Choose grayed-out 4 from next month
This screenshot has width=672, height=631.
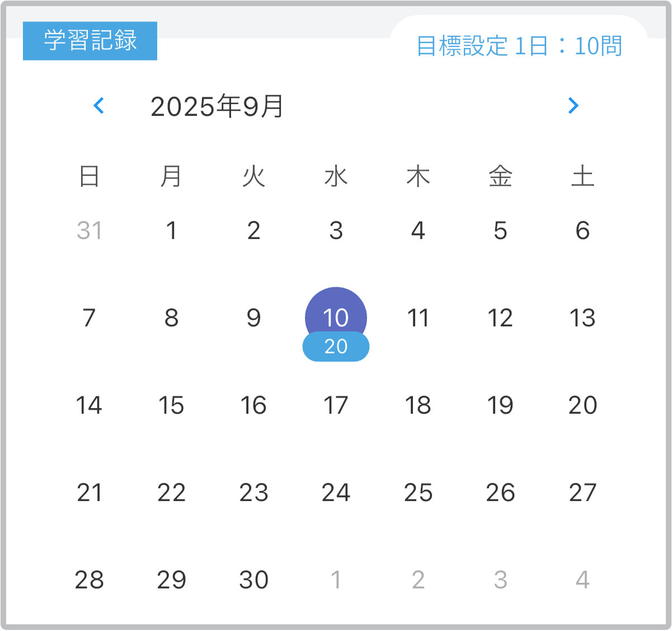pyautogui.click(x=582, y=580)
